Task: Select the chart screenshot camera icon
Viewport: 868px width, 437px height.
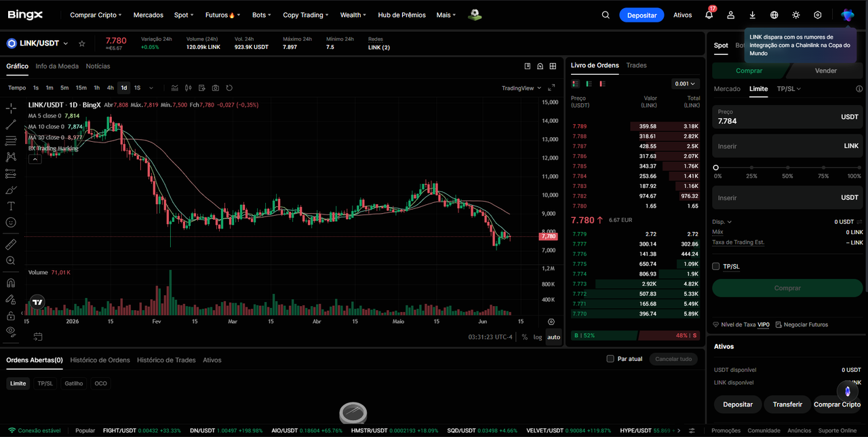Action: pyautogui.click(x=216, y=88)
